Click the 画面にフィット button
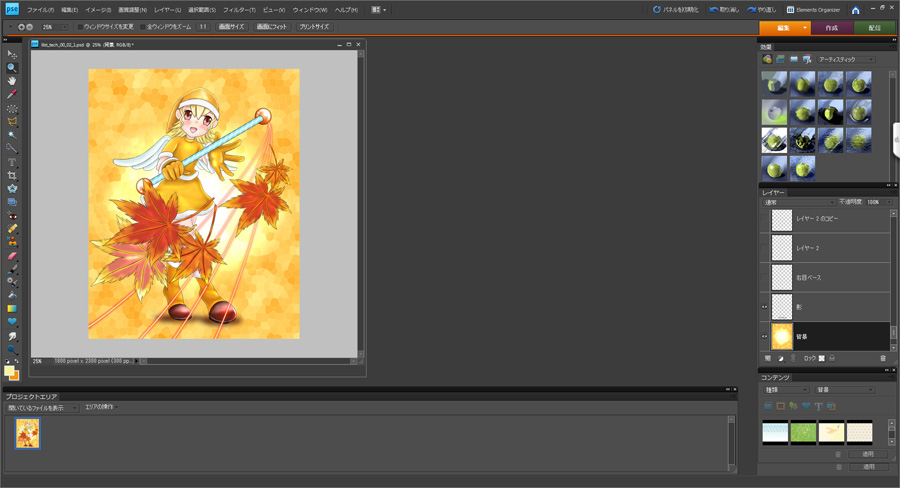This screenshot has width=900, height=488. click(x=271, y=27)
